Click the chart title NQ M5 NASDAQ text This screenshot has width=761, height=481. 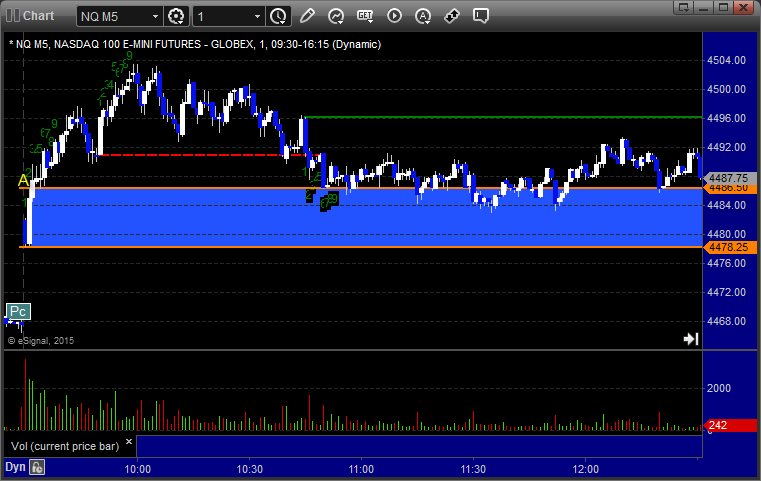(x=195, y=44)
